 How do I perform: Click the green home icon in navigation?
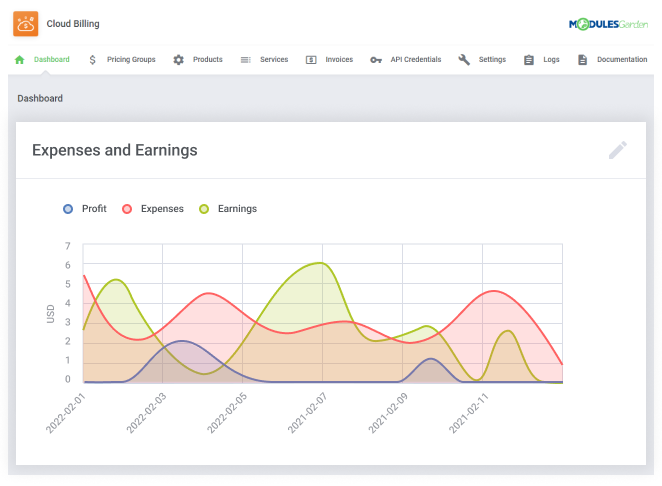click(19, 60)
